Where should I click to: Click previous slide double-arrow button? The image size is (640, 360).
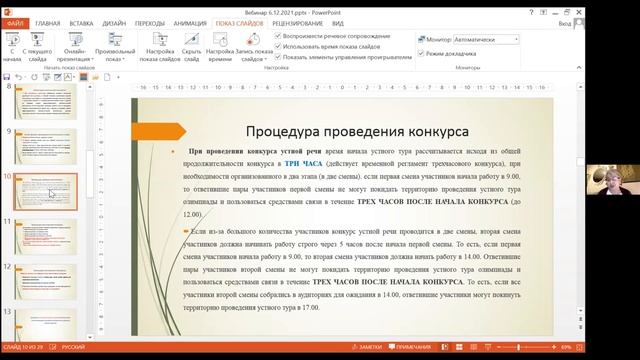580,319
